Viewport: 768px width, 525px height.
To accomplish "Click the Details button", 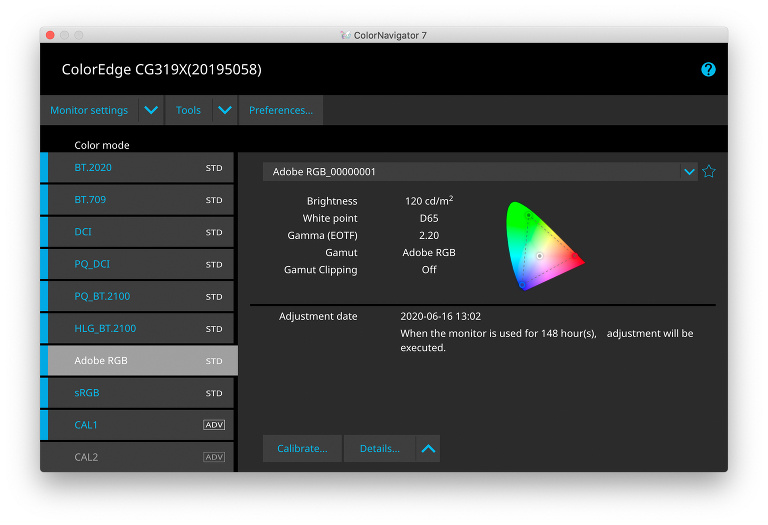I will tap(380, 449).
